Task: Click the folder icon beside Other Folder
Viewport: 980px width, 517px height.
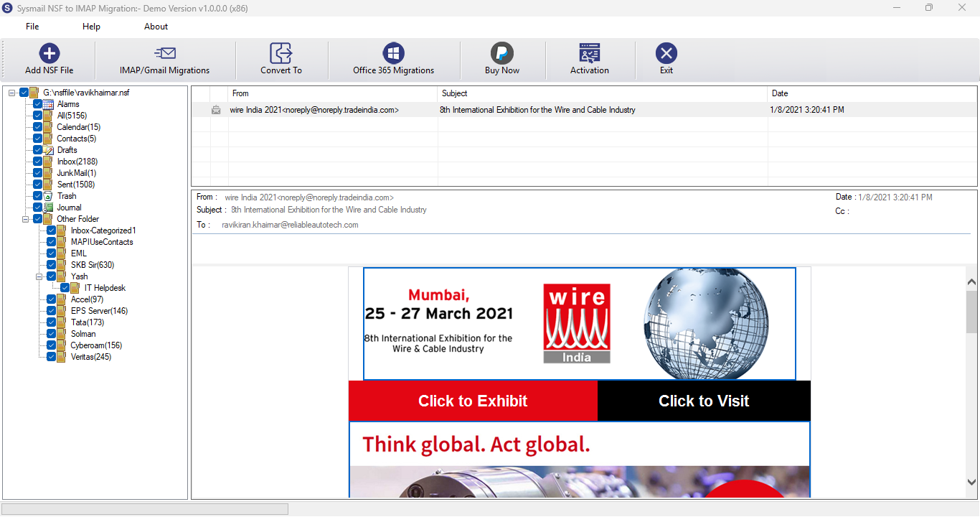Action: pyautogui.click(x=49, y=219)
